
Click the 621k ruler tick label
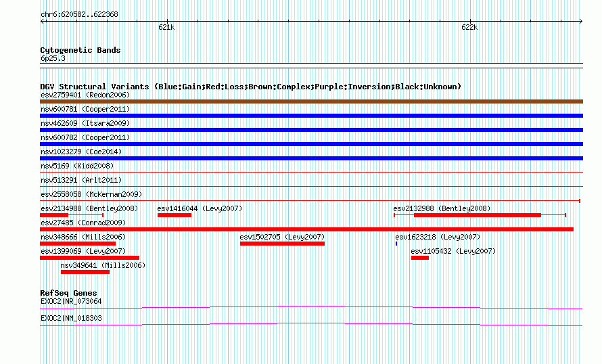(166, 27)
